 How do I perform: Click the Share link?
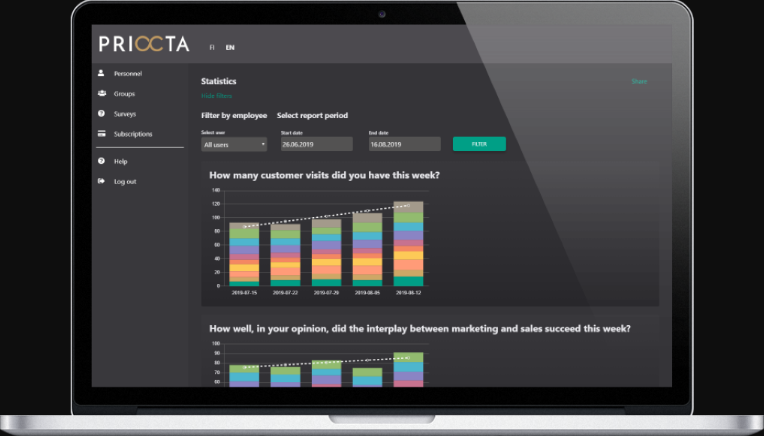[x=639, y=82]
